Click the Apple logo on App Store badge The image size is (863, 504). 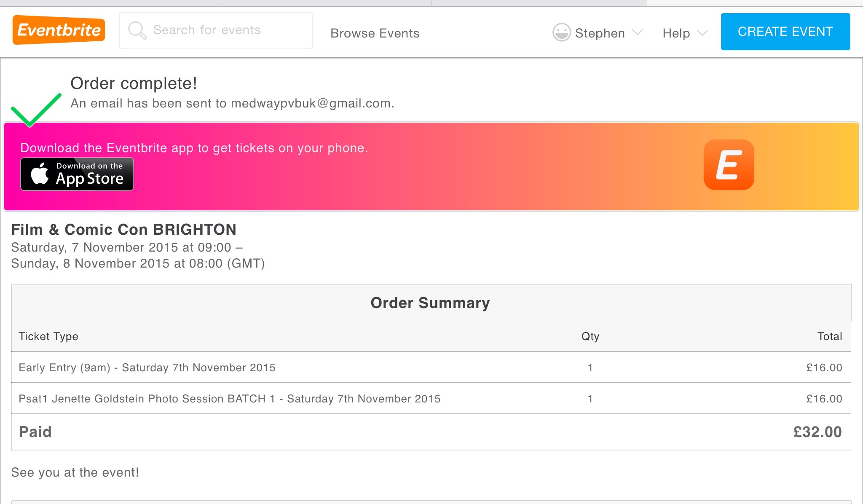pos(40,174)
